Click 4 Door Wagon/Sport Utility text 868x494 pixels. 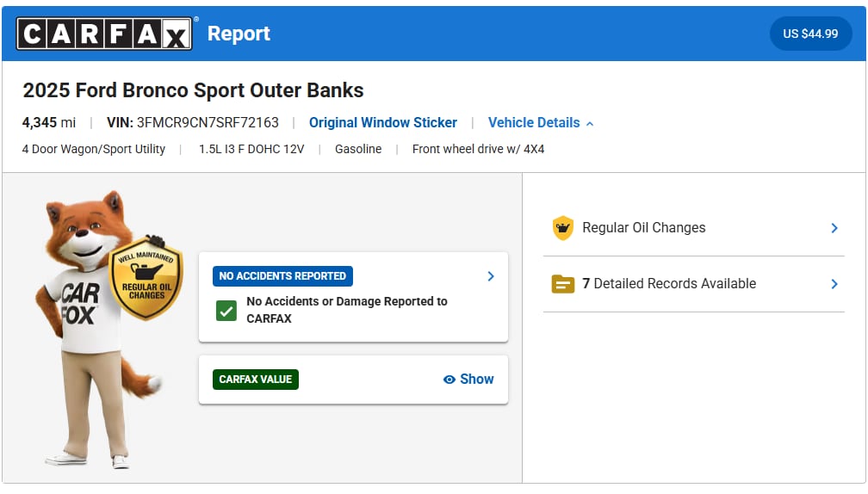(94, 149)
